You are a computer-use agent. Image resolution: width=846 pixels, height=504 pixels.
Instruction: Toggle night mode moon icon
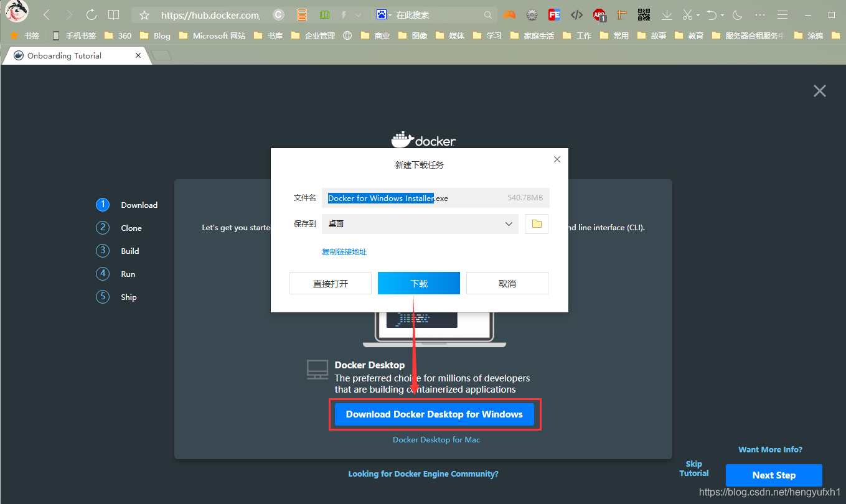pos(738,15)
